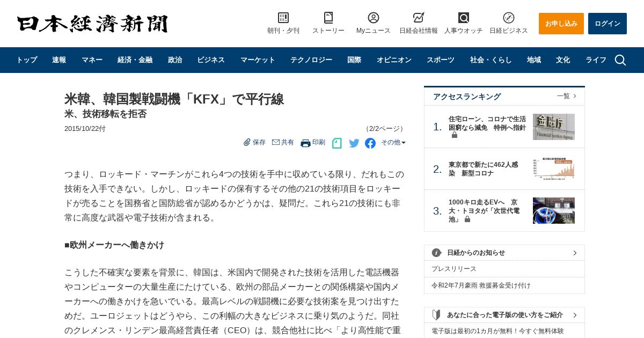The image size is (644, 338).
Task: Open アクセスランキング 一覧 chevron link
Action: click(567, 96)
